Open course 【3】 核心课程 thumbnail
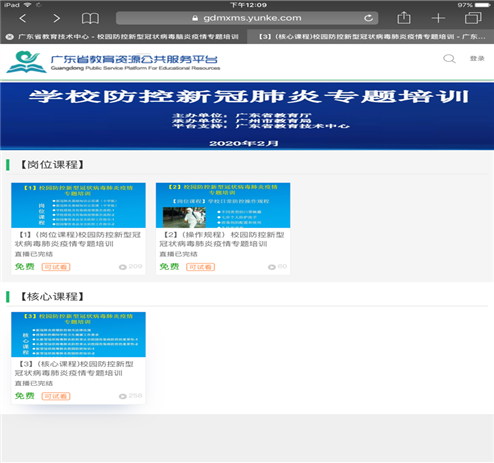 (78, 334)
